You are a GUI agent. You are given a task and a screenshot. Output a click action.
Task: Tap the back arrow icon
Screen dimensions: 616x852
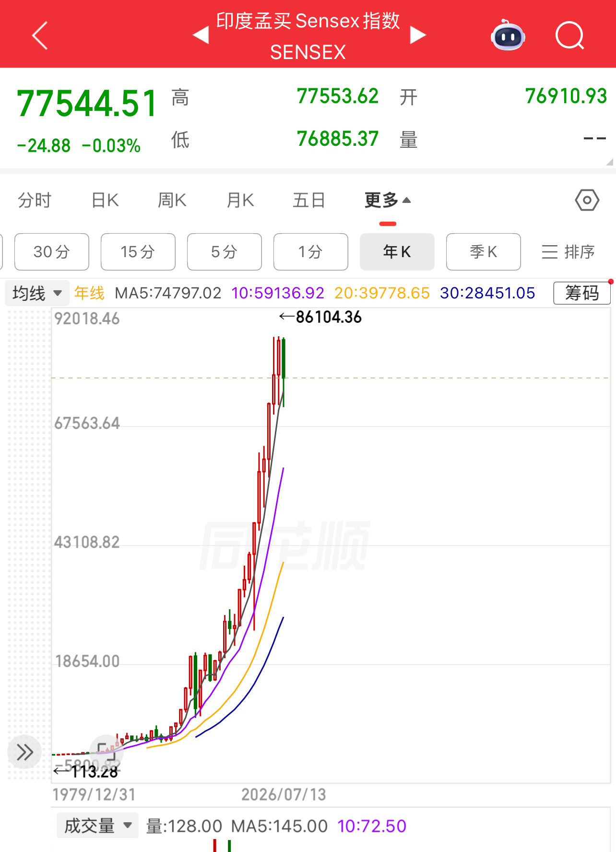[40, 35]
